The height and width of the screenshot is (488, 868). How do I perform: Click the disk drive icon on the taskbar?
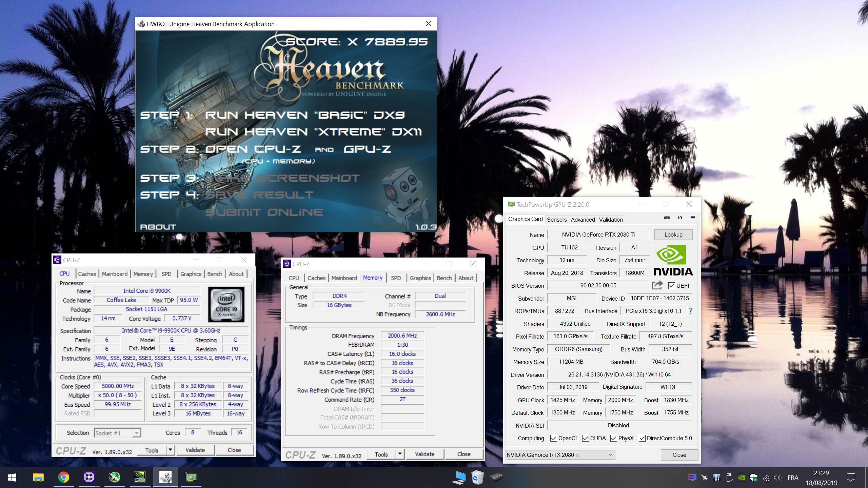(x=496, y=477)
